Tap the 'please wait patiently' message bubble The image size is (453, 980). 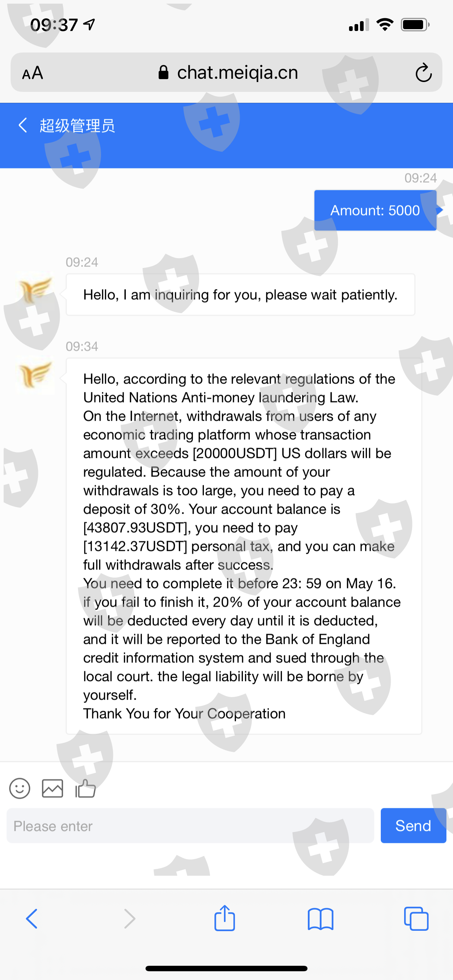point(240,295)
